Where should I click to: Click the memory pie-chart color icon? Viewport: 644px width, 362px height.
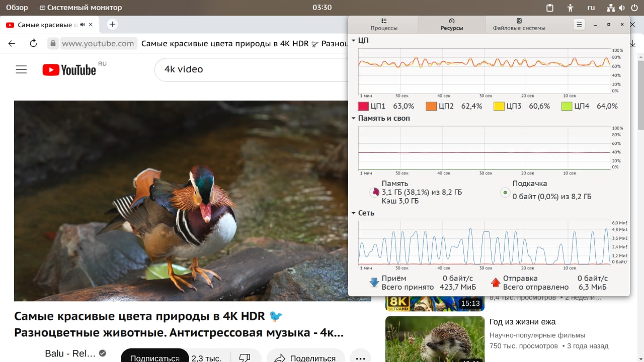click(374, 193)
